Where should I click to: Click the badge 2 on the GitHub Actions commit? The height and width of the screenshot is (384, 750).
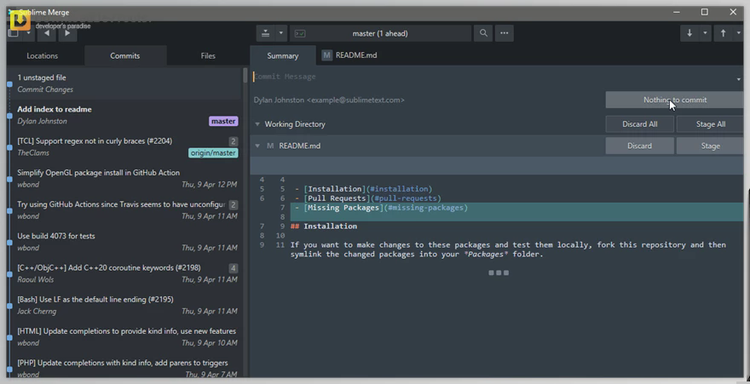pos(233,205)
